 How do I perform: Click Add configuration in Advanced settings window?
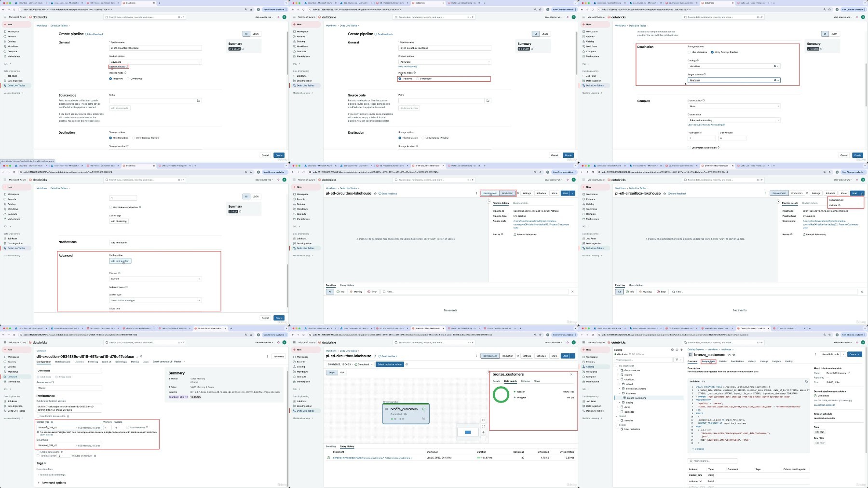pos(120,261)
